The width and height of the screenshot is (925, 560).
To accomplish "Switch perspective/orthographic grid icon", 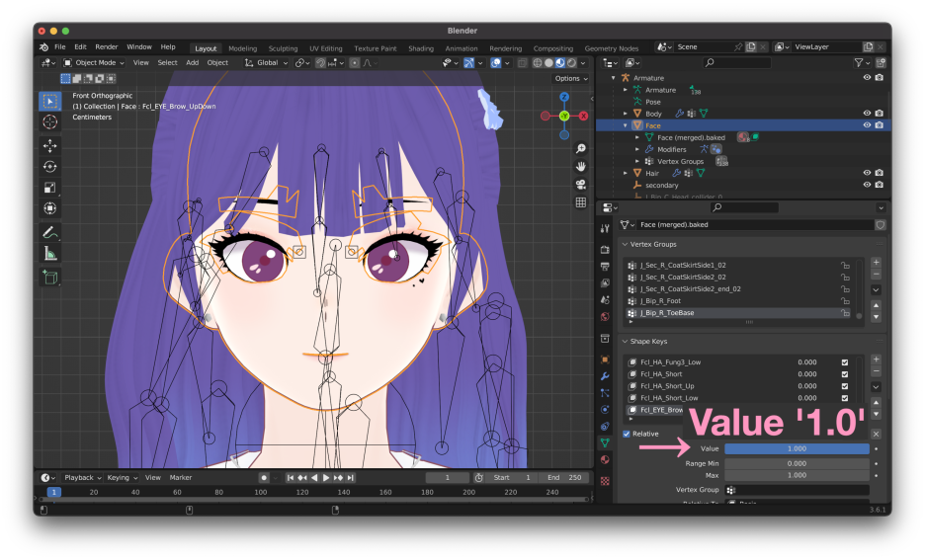I will (x=580, y=202).
